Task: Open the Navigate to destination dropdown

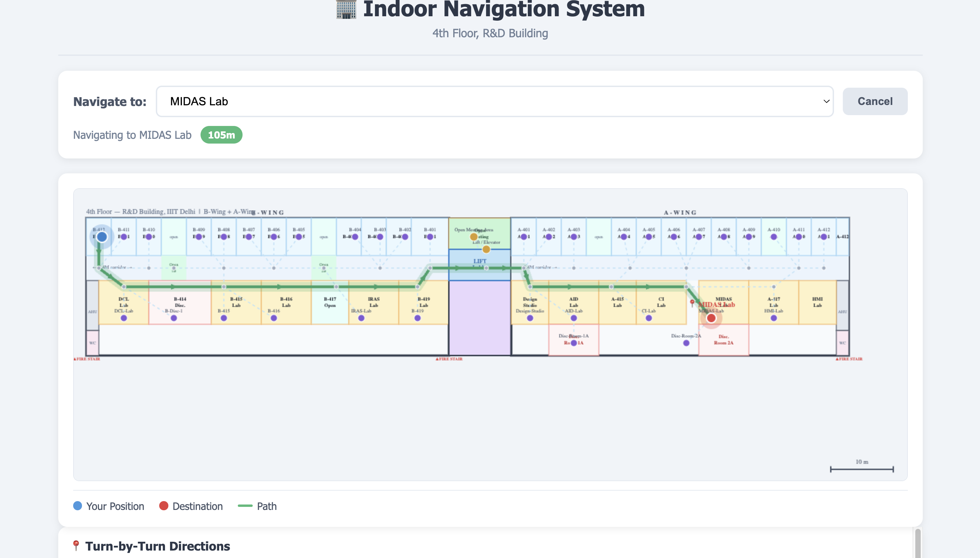Action: (x=495, y=101)
